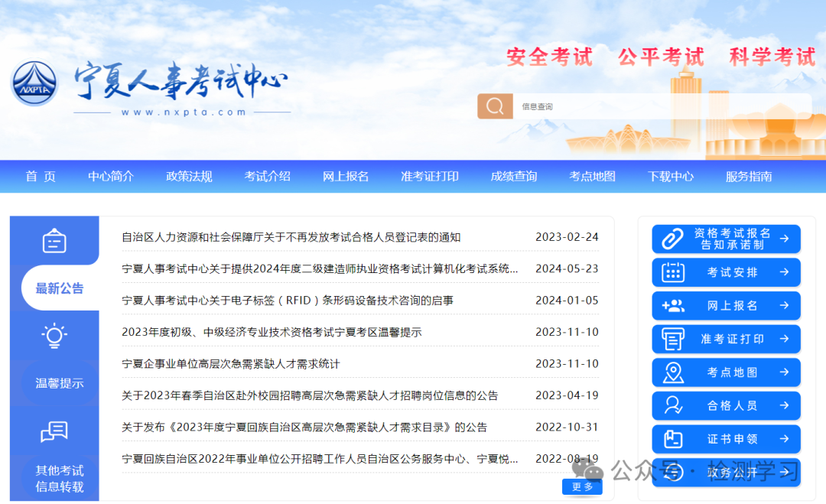Click the orange search magnifier icon
The width and height of the screenshot is (826, 504).
[x=495, y=106]
